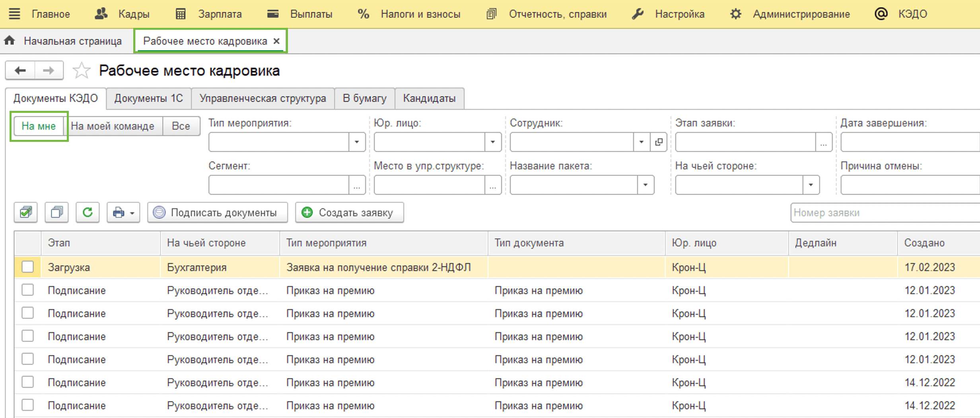The image size is (980, 418).
Task: Open Сегмент ellipsis selector
Action: (x=357, y=185)
